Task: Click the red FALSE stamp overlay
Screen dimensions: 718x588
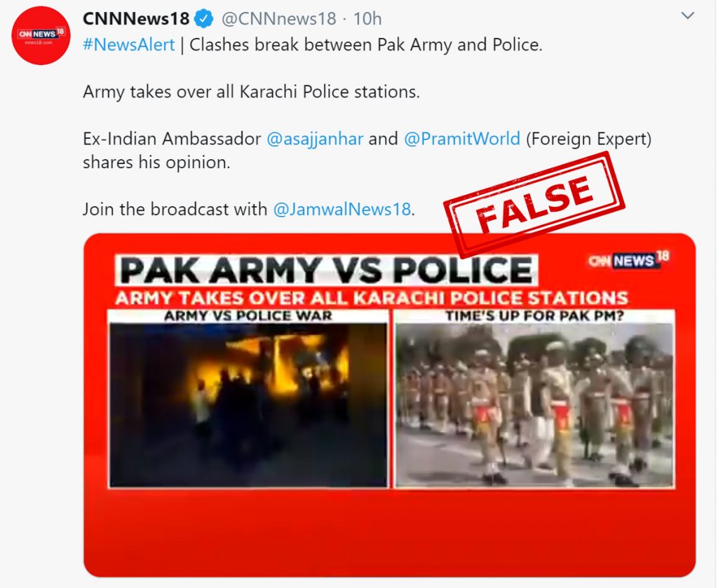Action: tap(534, 204)
